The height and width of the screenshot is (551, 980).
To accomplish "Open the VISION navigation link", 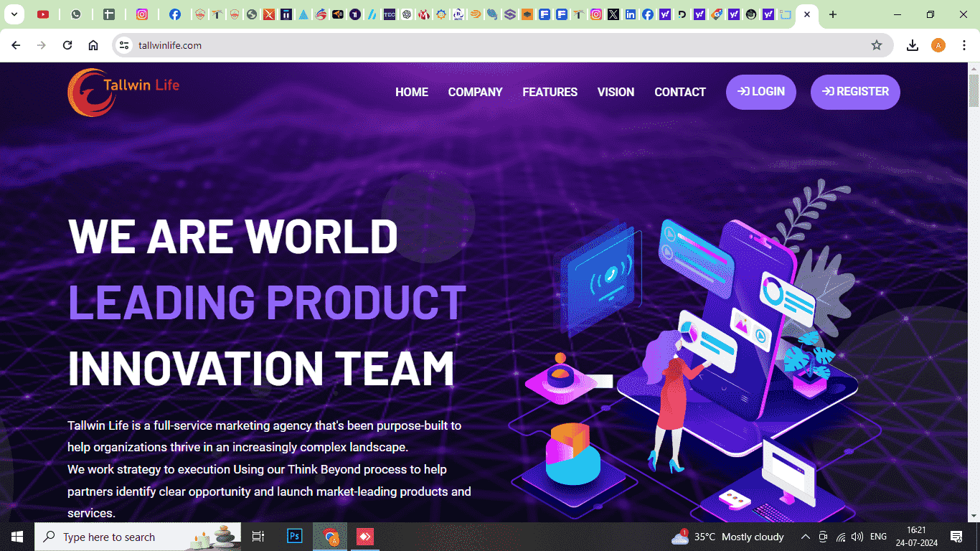I will point(616,92).
